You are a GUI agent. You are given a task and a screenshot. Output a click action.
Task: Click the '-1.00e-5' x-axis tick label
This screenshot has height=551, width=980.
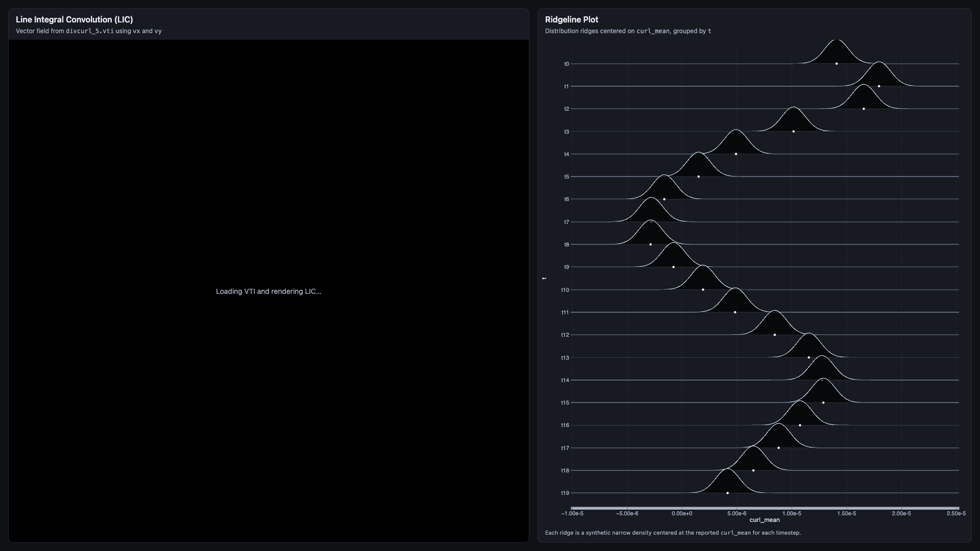pyautogui.click(x=572, y=513)
